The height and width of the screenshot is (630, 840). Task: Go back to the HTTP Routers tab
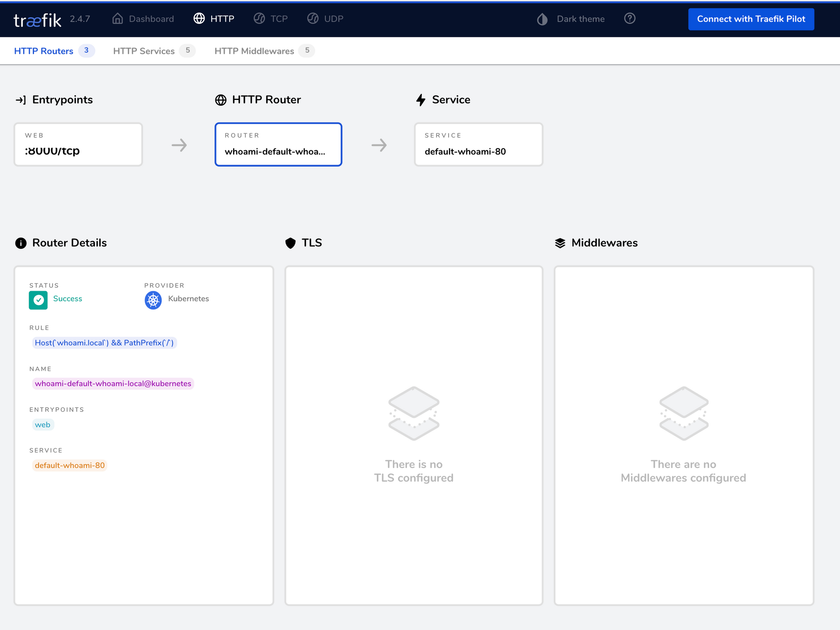click(43, 51)
